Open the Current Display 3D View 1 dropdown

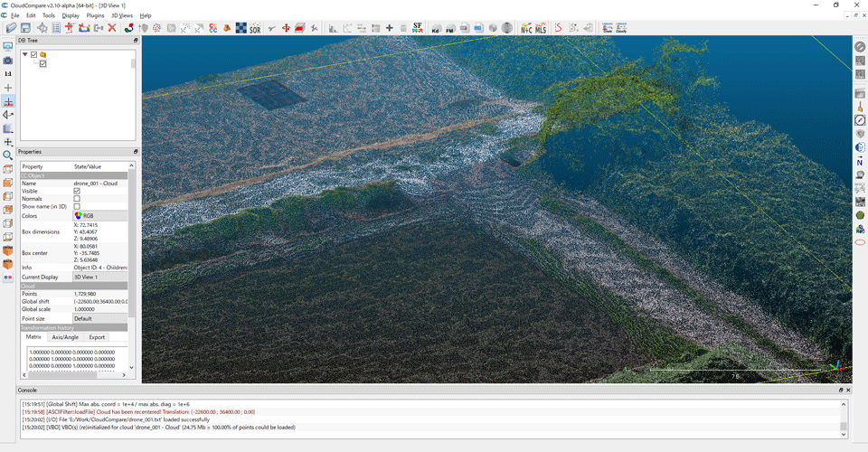(100, 277)
